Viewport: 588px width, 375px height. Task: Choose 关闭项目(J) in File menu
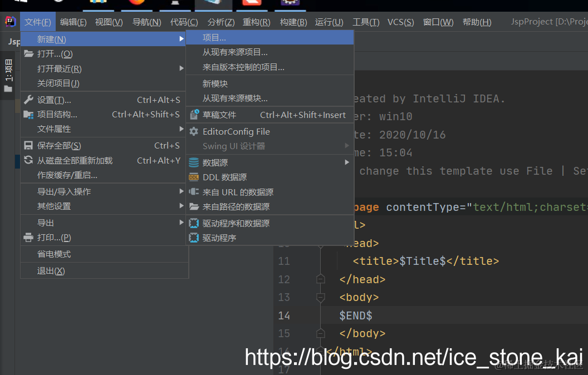coord(103,83)
